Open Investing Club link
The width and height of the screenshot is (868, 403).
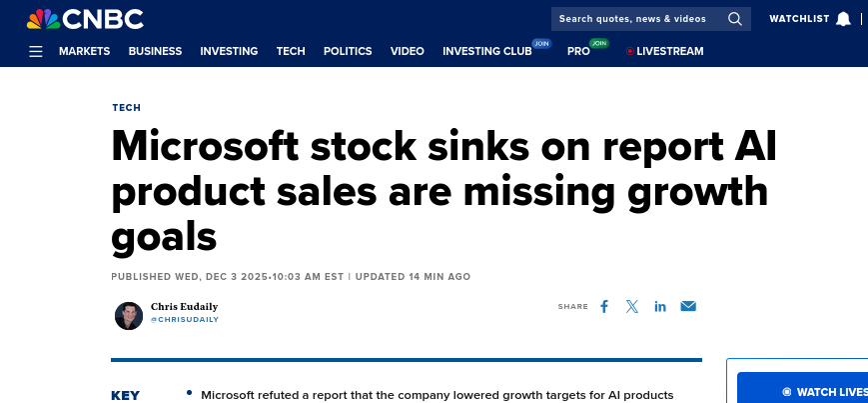487,51
